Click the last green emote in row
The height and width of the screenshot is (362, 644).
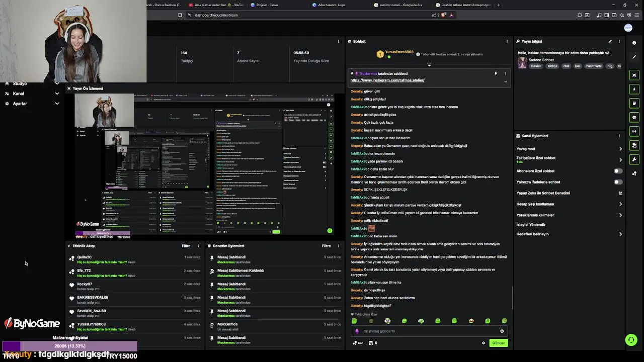coord(504,321)
